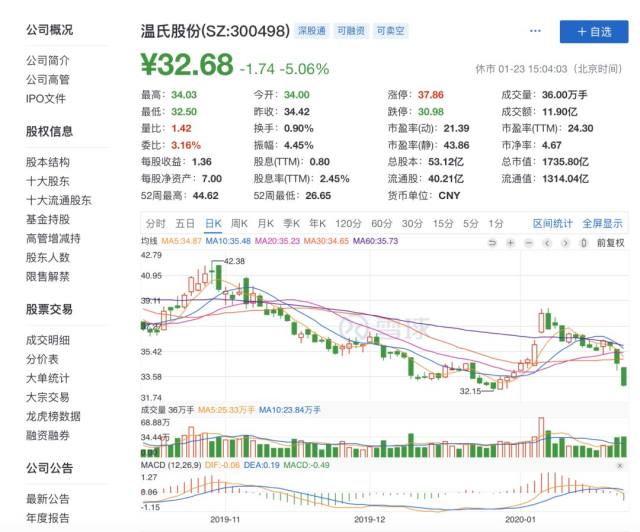The height and width of the screenshot is (532, 640).
Task: Click the 可融资 tag
Action: click(x=351, y=31)
